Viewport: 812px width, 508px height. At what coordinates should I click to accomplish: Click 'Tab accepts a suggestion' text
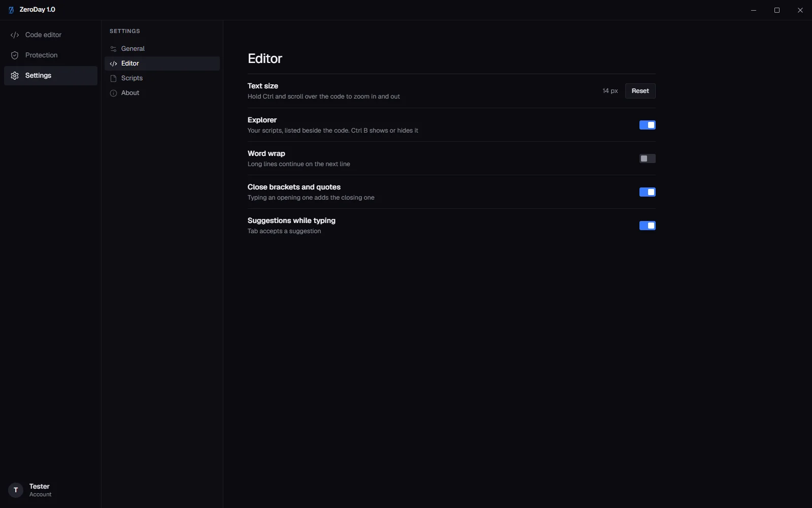(x=284, y=231)
